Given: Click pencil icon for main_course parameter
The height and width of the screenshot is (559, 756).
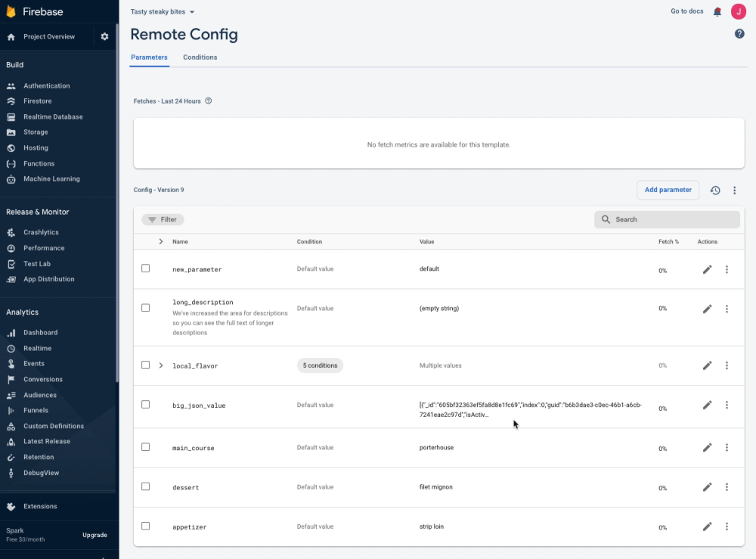Looking at the screenshot, I should (707, 448).
